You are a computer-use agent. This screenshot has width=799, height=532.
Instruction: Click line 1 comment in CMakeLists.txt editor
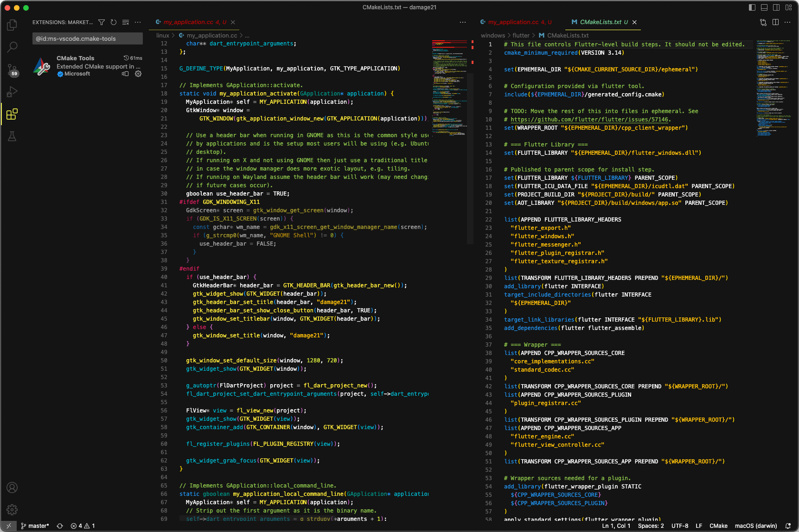tap(624, 44)
